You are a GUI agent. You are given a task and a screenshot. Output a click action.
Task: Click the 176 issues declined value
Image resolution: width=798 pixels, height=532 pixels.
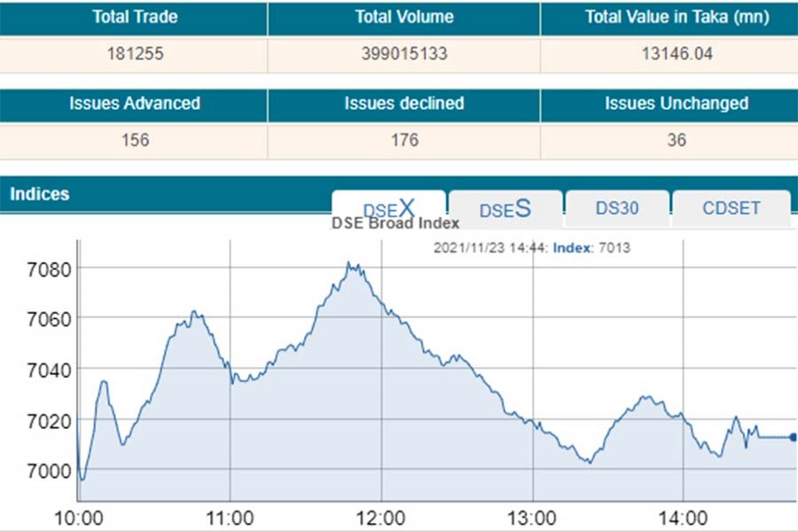[403, 140]
